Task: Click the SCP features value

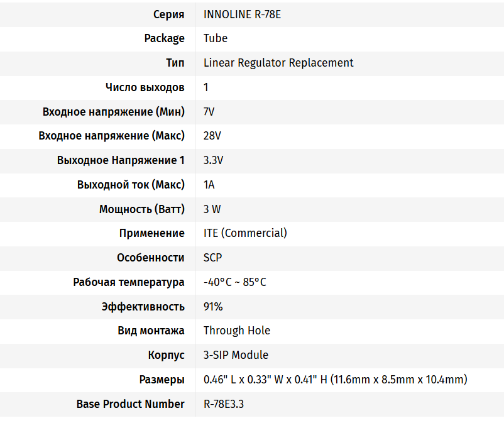Action: (x=213, y=258)
